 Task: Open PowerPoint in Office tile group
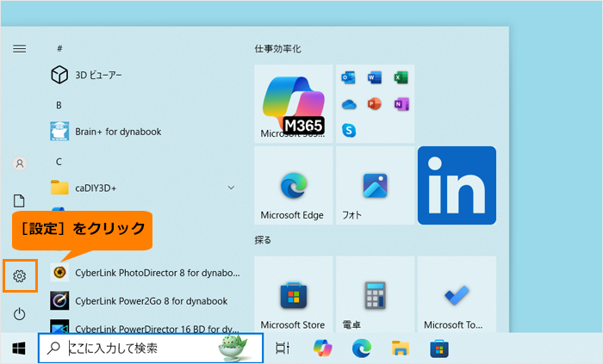[x=375, y=104]
